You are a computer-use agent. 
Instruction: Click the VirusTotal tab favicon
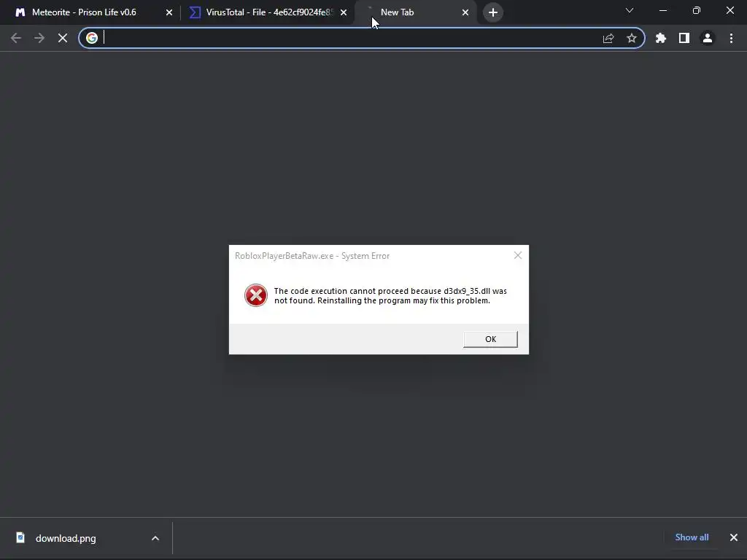pos(195,12)
